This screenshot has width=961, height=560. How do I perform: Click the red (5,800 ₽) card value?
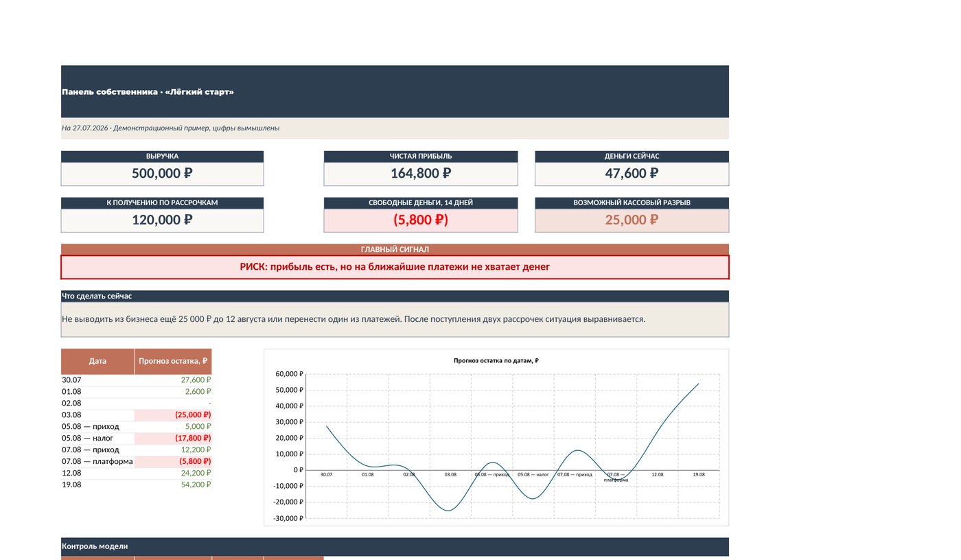[x=421, y=220]
